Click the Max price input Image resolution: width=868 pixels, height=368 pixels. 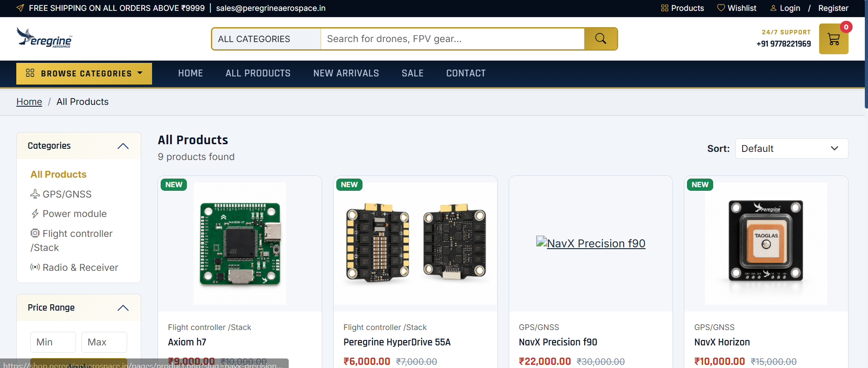click(104, 342)
